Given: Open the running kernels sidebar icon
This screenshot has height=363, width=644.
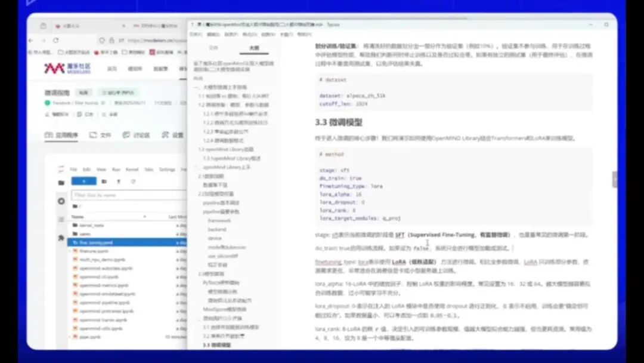Looking at the screenshot, I should point(61,201).
